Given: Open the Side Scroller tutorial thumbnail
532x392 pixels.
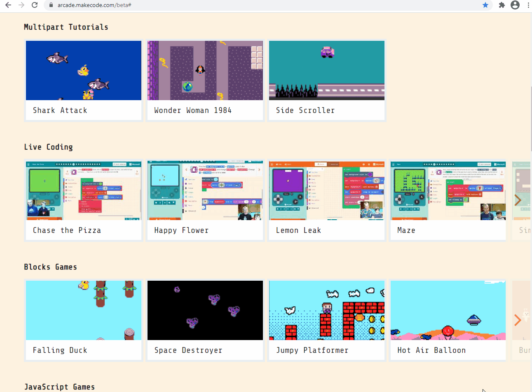Looking at the screenshot, I should pos(326,70).
